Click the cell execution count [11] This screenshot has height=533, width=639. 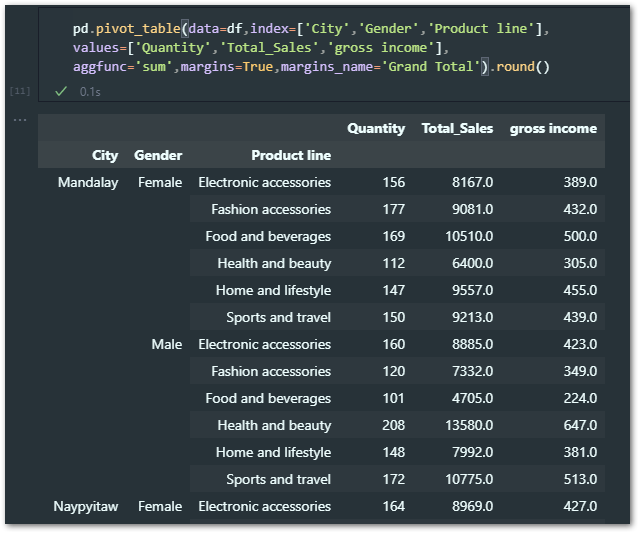tap(19, 91)
